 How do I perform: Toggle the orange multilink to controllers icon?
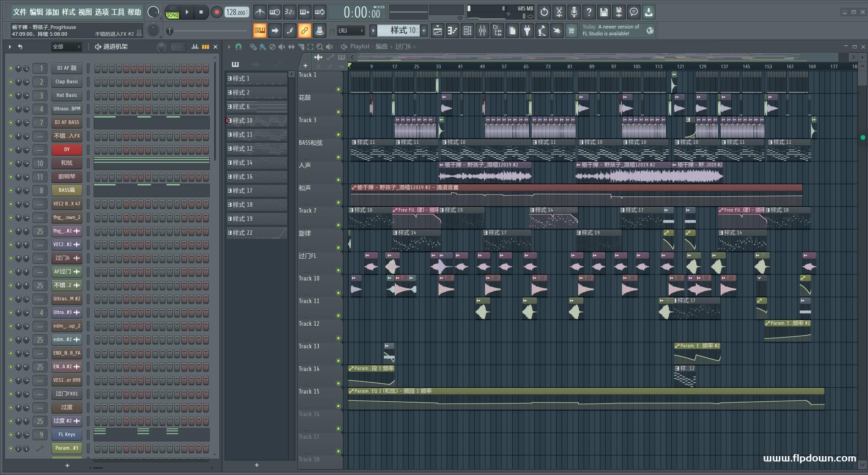click(x=305, y=31)
